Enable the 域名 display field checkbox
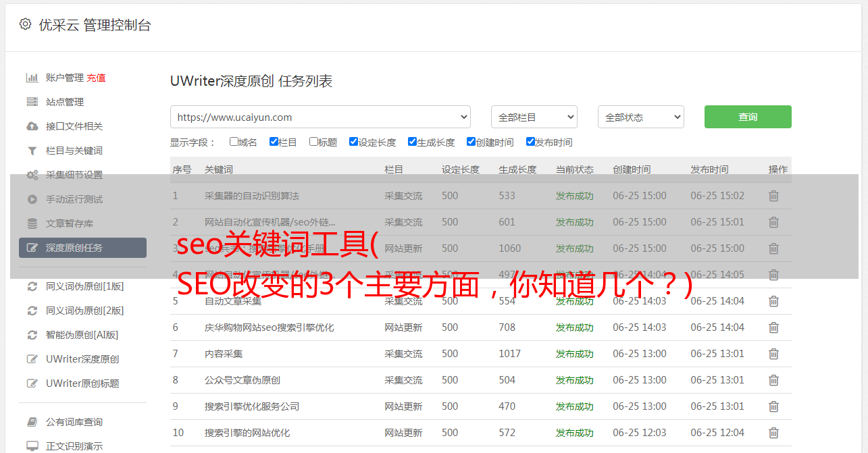 (x=234, y=142)
